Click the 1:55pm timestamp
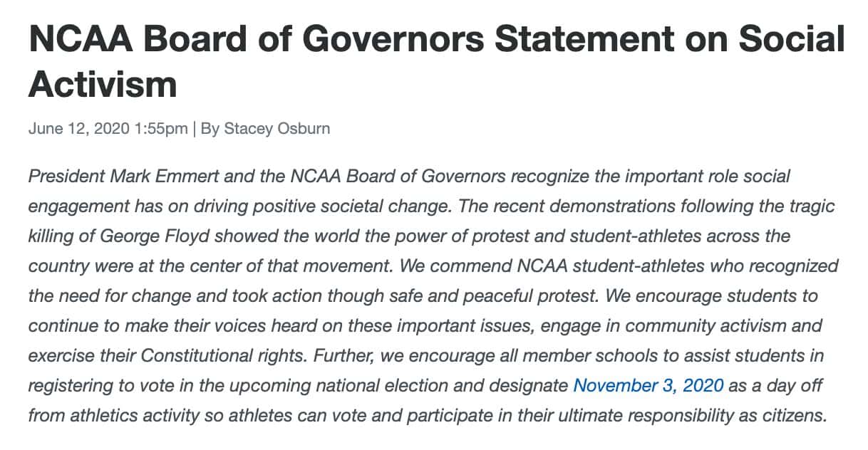This screenshot has width=868, height=450. tap(160, 129)
